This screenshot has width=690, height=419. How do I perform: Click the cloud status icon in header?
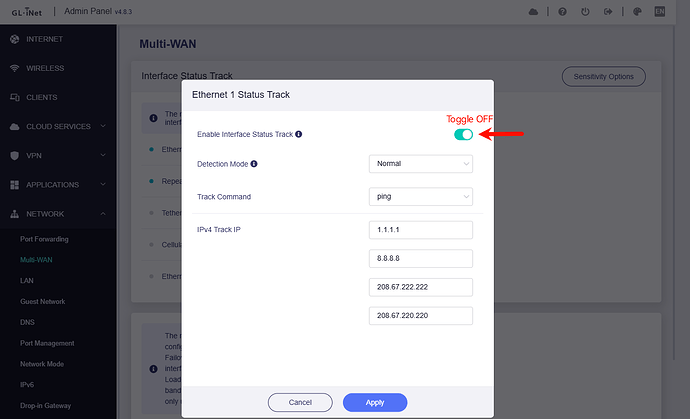point(532,12)
